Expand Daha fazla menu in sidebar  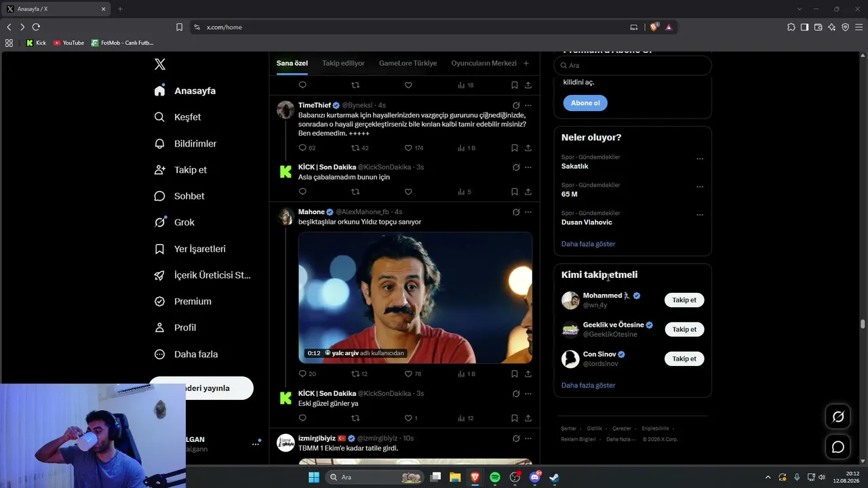(x=186, y=354)
